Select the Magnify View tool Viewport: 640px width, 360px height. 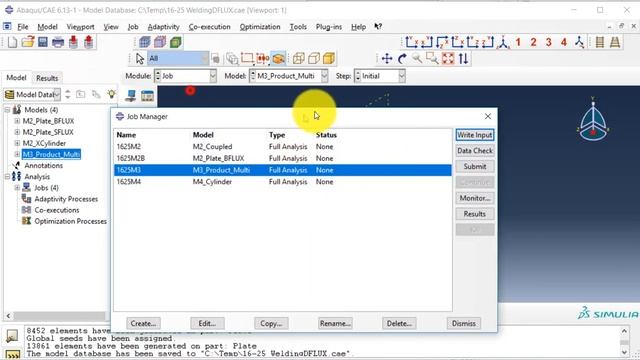(417, 59)
